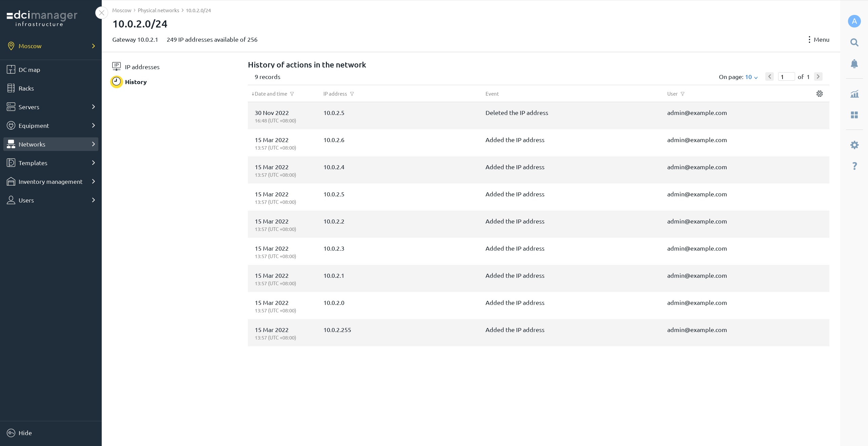
Task: Filter by Date and time column
Action: [x=292, y=94]
